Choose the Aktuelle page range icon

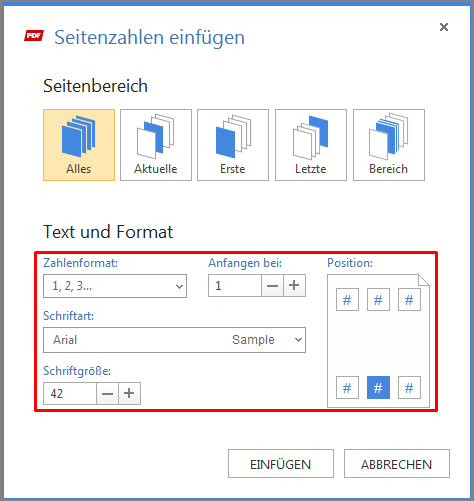tap(156, 145)
